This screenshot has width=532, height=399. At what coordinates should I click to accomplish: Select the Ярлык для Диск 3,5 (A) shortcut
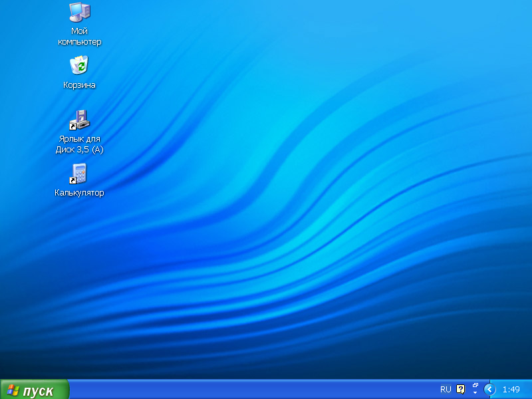tap(79, 120)
